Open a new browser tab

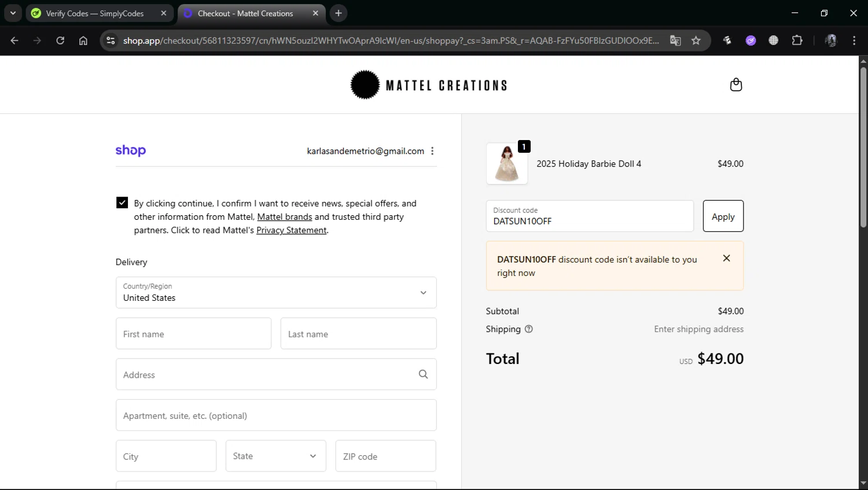coord(339,13)
